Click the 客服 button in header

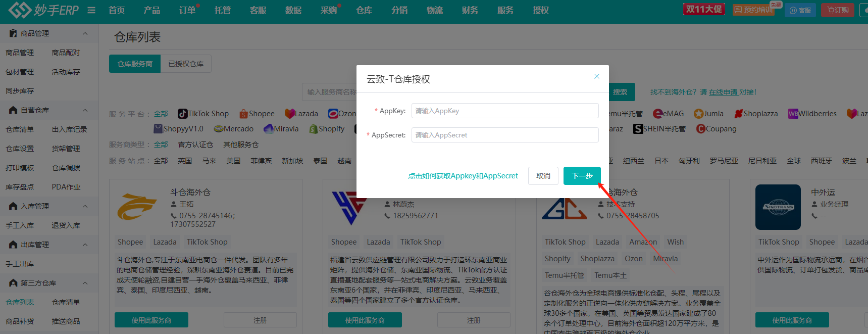[800, 10]
